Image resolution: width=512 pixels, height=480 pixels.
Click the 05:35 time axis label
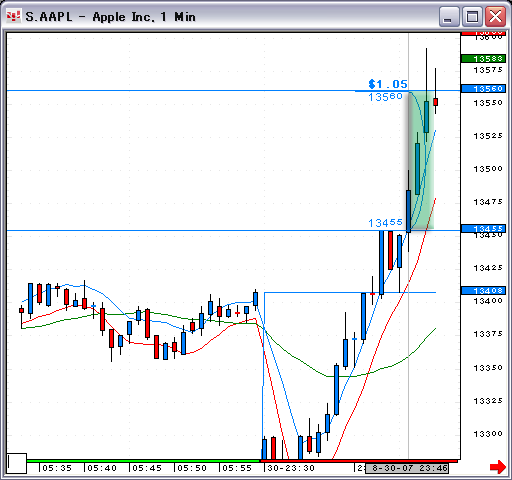click(57, 468)
